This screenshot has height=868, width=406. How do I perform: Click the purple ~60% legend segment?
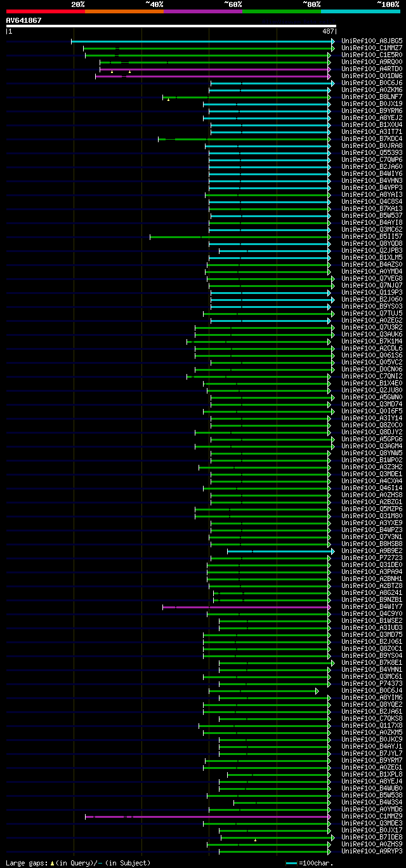(x=202, y=11)
